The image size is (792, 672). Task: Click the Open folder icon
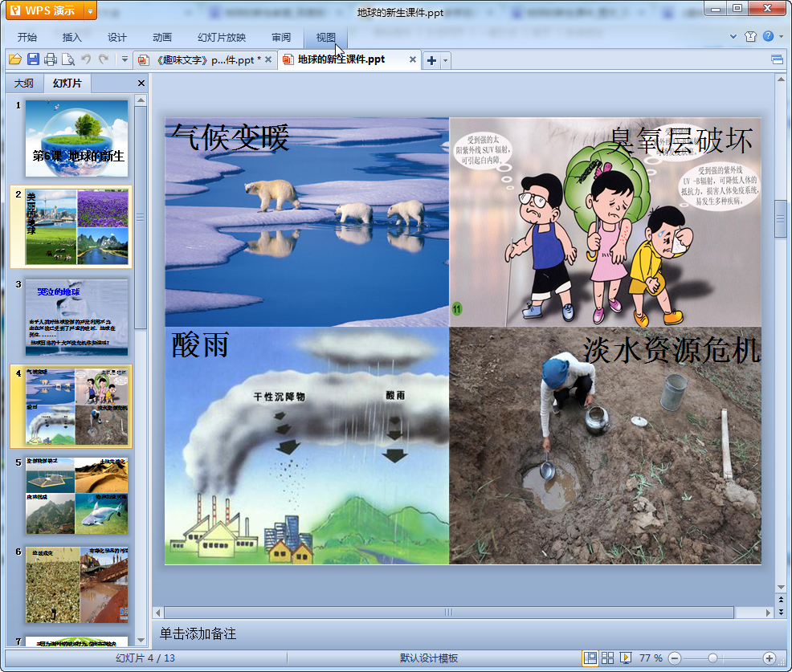(15, 59)
